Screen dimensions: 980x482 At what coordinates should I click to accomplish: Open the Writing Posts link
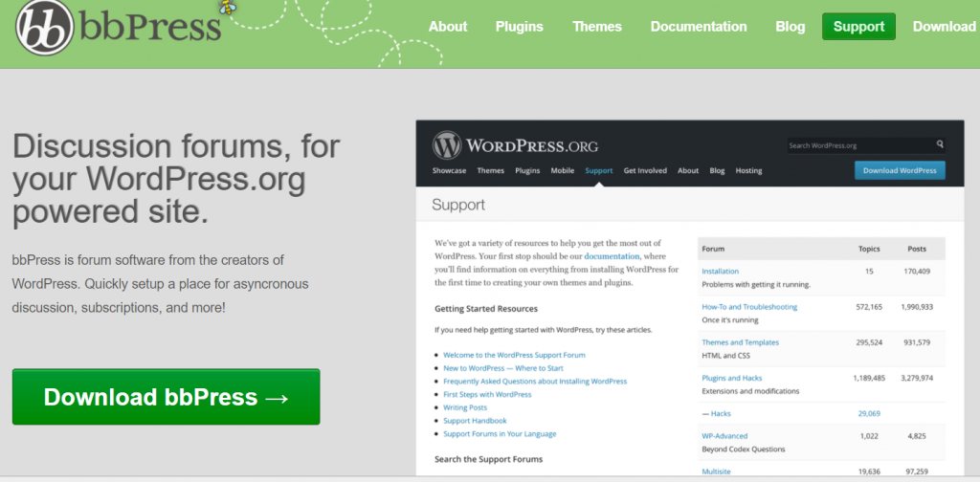[465, 407]
